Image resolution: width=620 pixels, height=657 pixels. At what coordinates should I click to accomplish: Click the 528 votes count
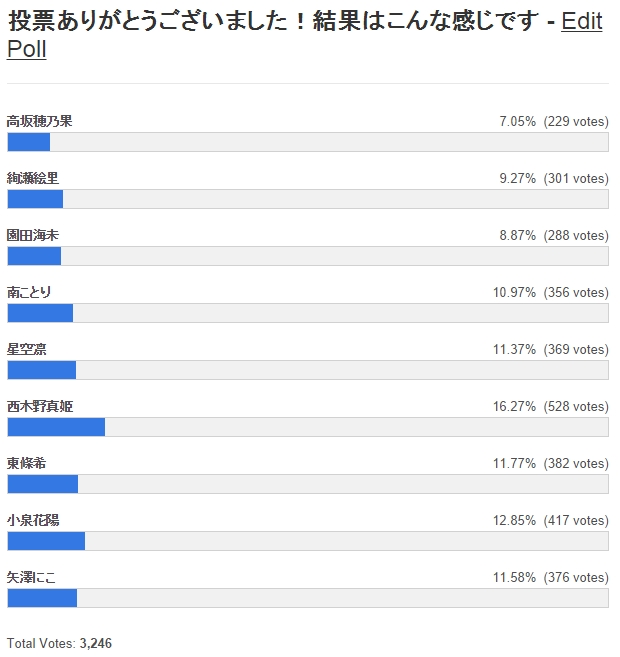coord(576,407)
